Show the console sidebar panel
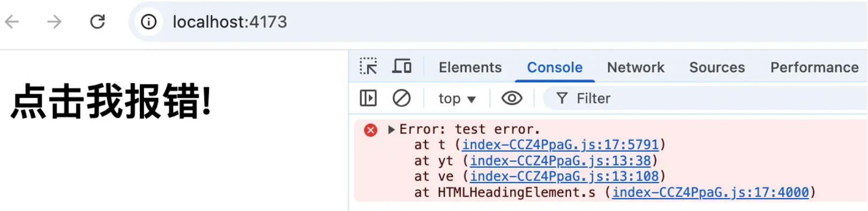This screenshot has width=868, height=211. 368,98
